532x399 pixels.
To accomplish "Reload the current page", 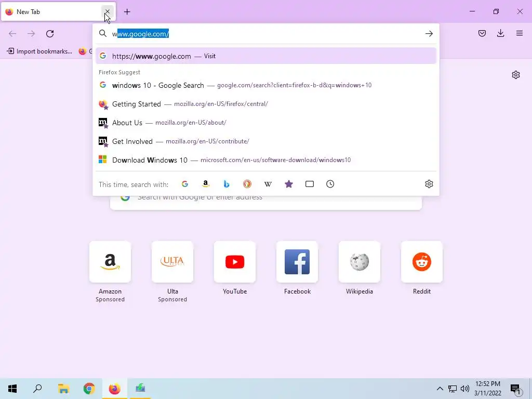I will (50, 34).
